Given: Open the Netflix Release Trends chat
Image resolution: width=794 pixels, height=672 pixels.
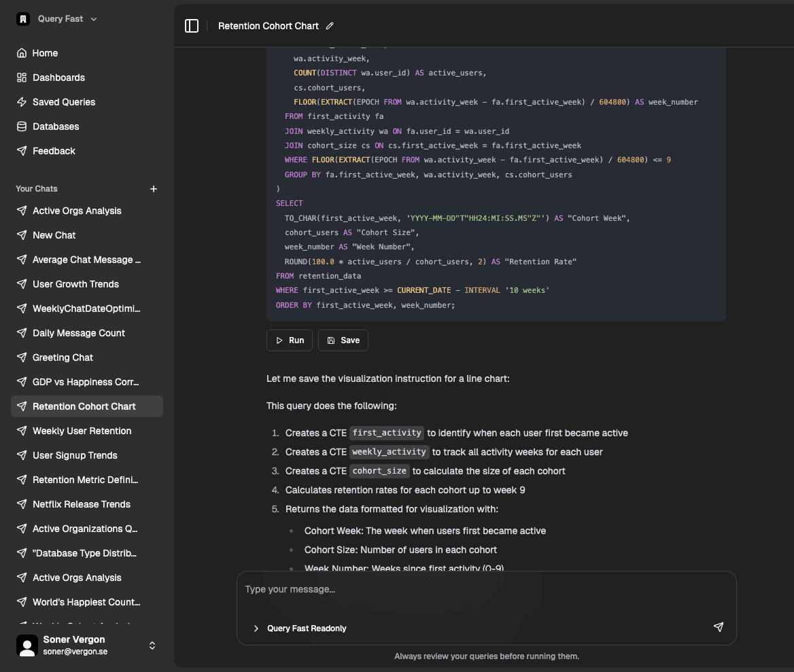Looking at the screenshot, I should pos(82,504).
